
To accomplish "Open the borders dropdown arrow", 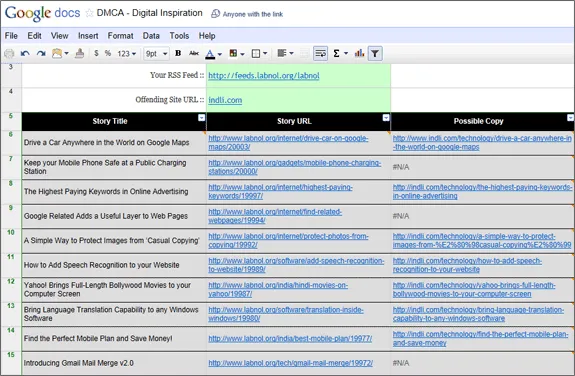I will 265,54.
